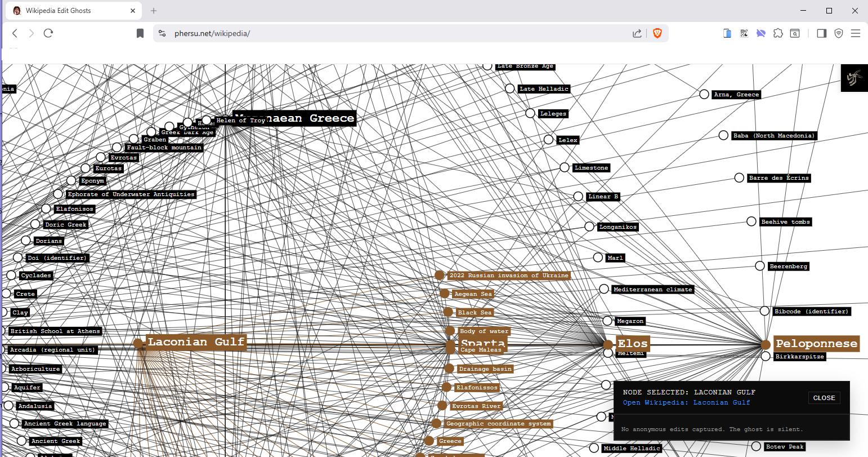This screenshot has height=457, width=868.
Task: Click the back navigation arrow
Action: pyautogui.click(x=14, y=33)
